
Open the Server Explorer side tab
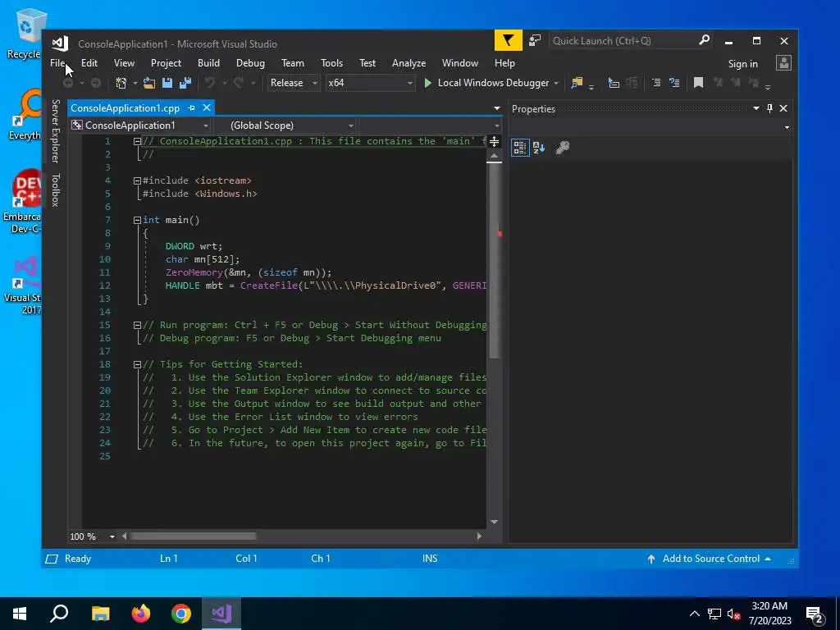click(x=55, y=131)
